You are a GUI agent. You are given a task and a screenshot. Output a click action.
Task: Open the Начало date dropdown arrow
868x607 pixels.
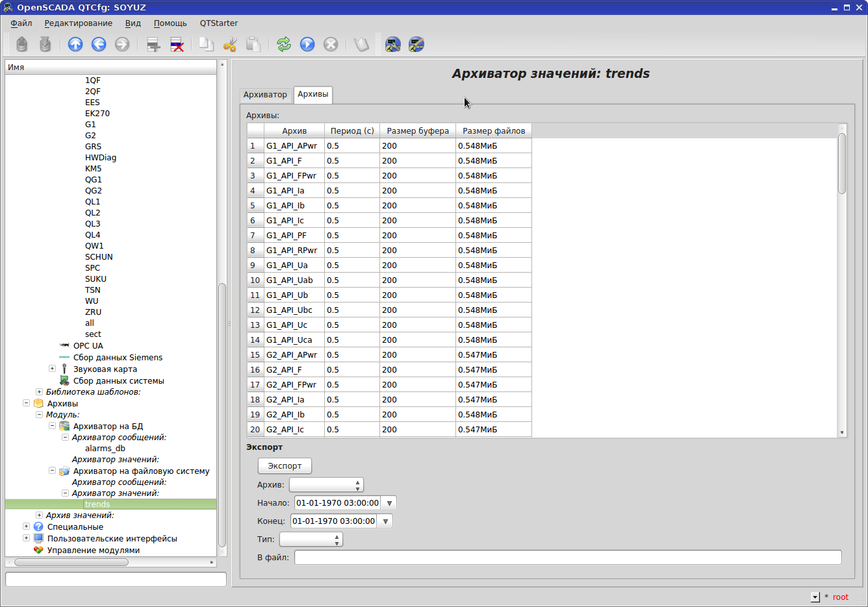[389, 503]
